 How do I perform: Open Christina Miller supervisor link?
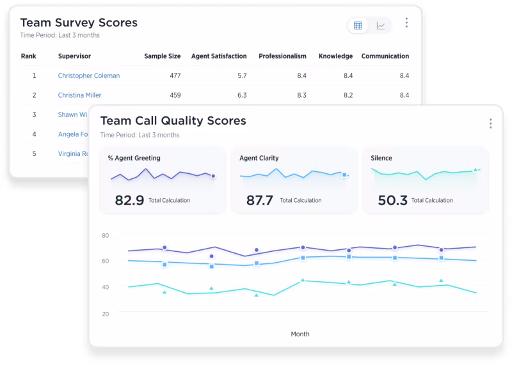click(x=79, y=95)
